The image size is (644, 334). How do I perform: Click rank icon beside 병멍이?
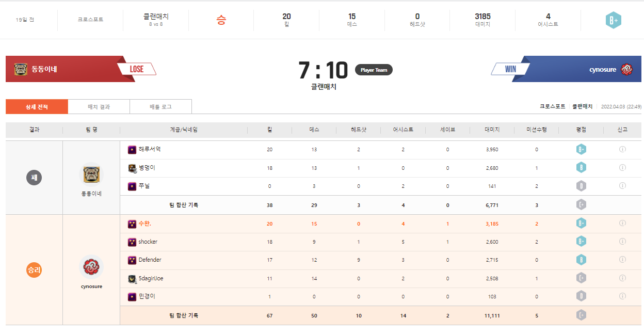pyautogui.click(x=132, y=168)
